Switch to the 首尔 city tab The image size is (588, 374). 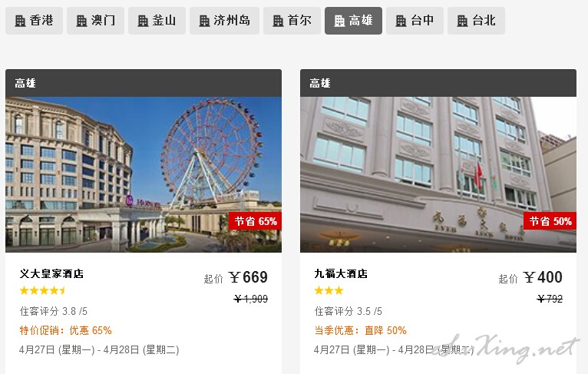tap(292, 21)
